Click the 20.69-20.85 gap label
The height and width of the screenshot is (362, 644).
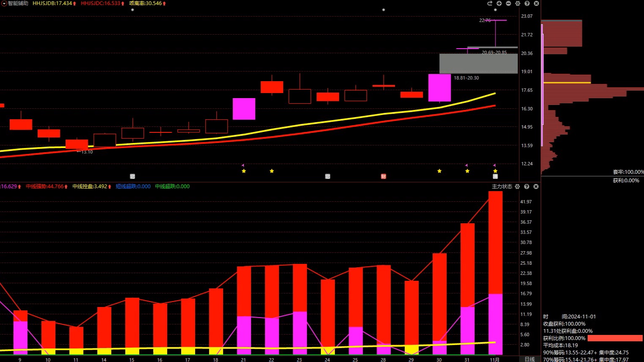[494, 52]
